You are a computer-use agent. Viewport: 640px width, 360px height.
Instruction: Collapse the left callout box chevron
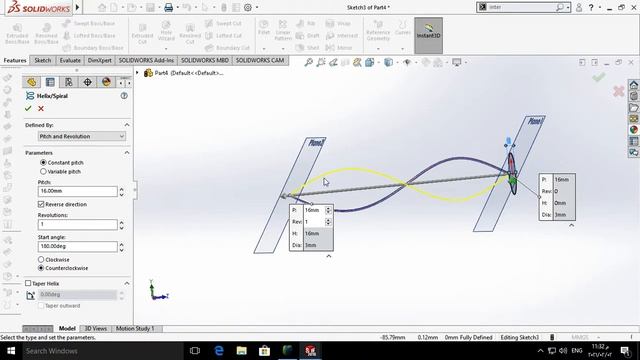(329, 256)
